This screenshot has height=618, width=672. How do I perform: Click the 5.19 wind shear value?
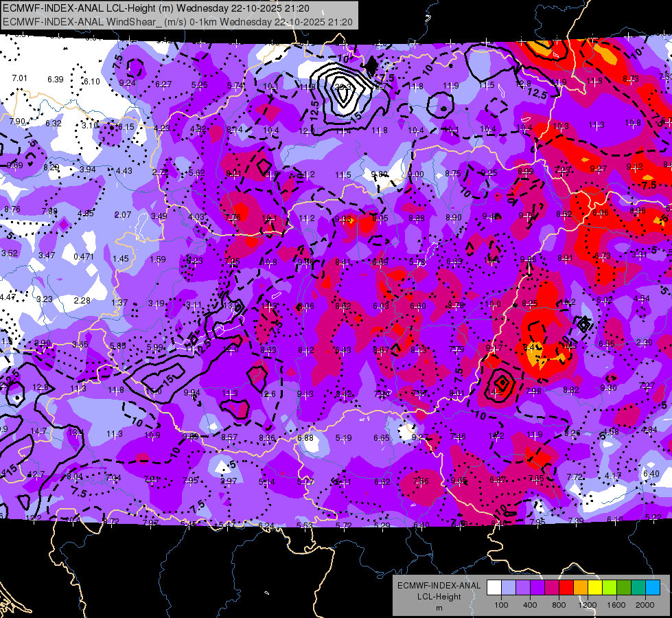(x=344, y=438)
